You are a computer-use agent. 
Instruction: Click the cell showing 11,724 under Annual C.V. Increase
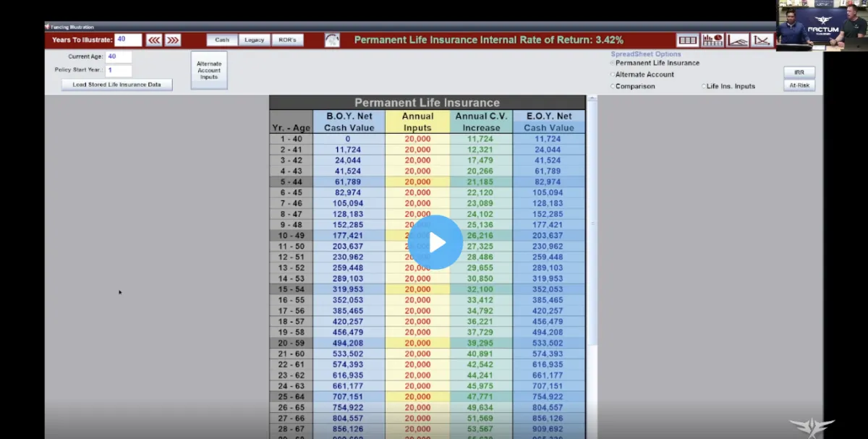[480, 139]
